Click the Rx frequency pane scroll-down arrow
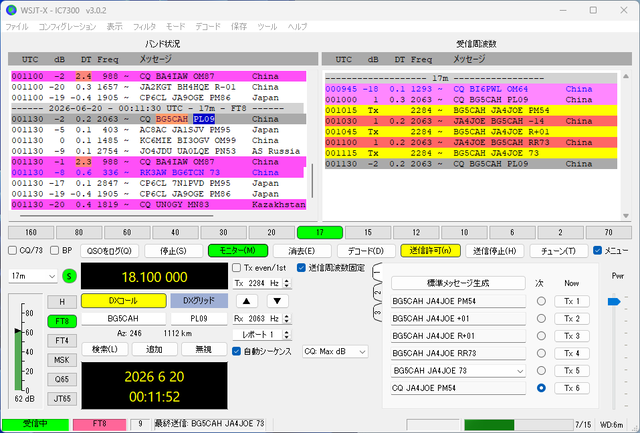The image size is (640, 433). [x=626, y=215]
